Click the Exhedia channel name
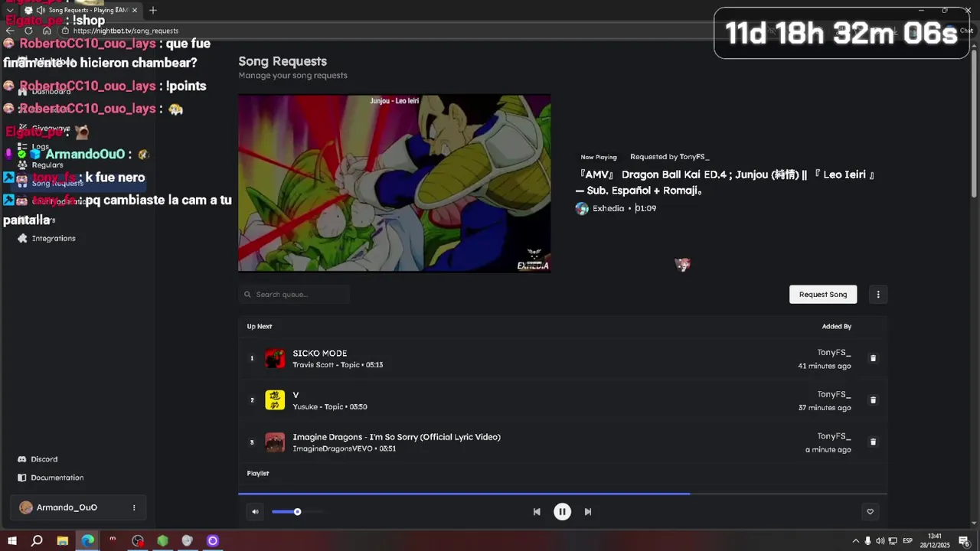The height and width of the screenshot is (551, 980). (x=608, y=208)
